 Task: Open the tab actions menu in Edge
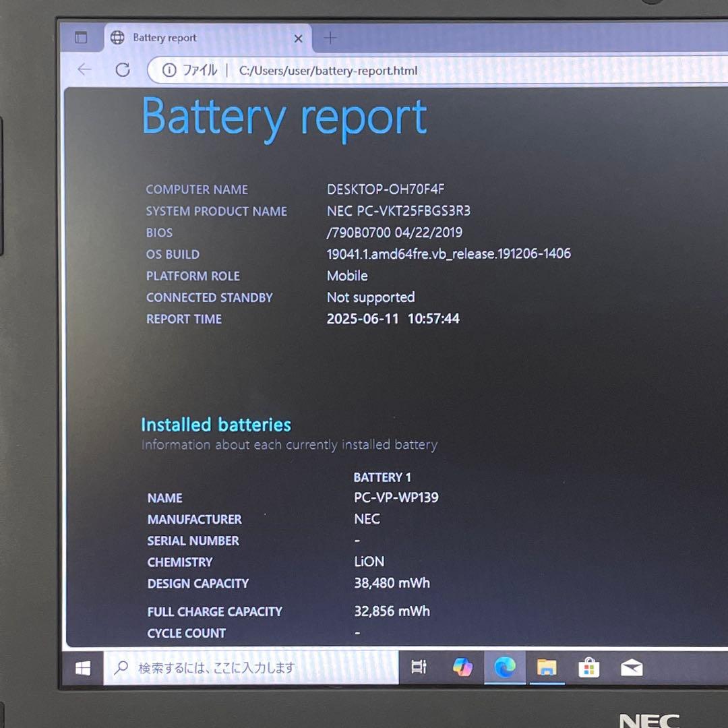(81, 38)
